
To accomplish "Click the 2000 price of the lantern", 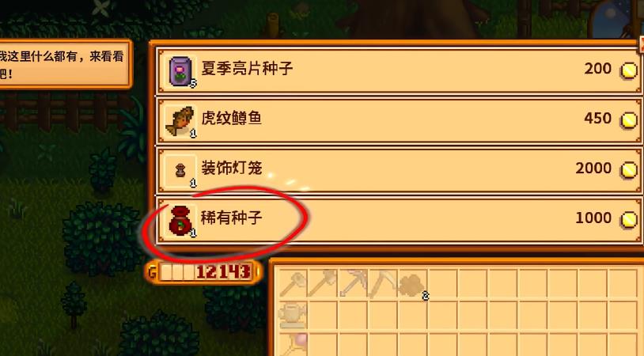I will pyautogui.click(x=593, y=169).
